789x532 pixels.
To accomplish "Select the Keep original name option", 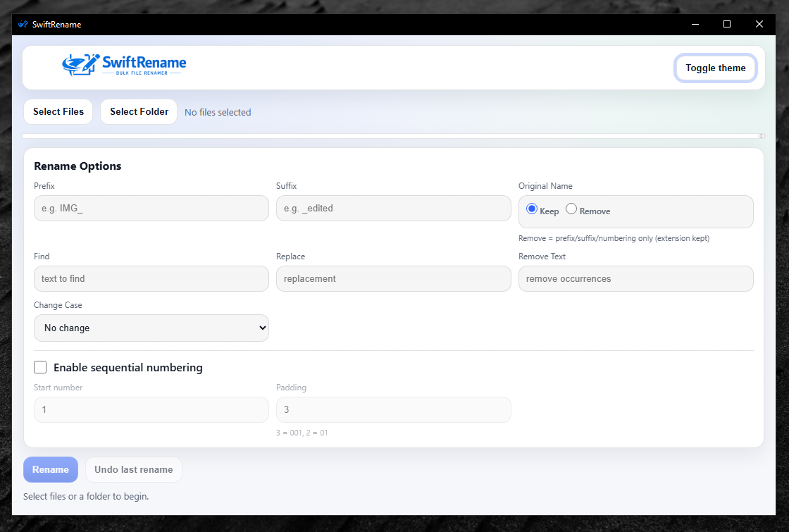I will coord(532,209).
